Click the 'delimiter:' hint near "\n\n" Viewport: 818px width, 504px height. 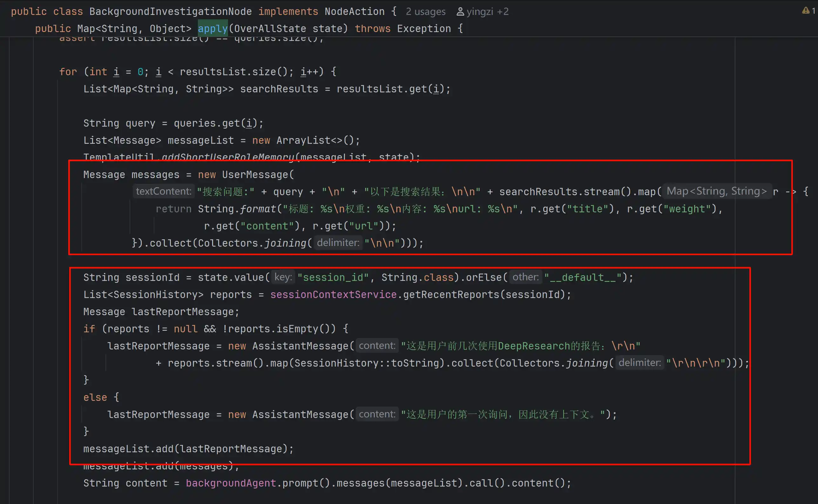pos(338,243)
